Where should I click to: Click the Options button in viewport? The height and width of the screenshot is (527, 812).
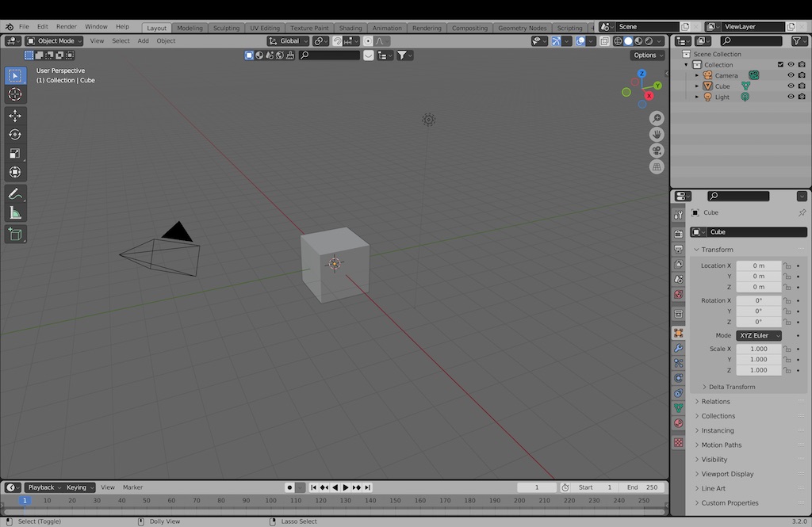(648, 55)
